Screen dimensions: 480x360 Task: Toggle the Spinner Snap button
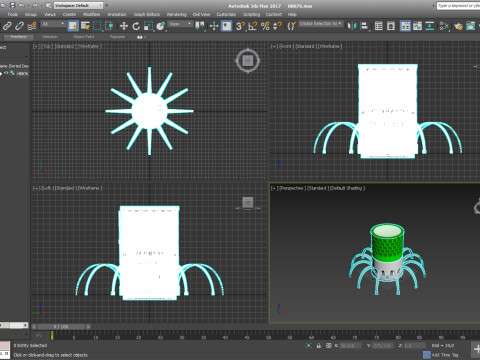point(277,26)
